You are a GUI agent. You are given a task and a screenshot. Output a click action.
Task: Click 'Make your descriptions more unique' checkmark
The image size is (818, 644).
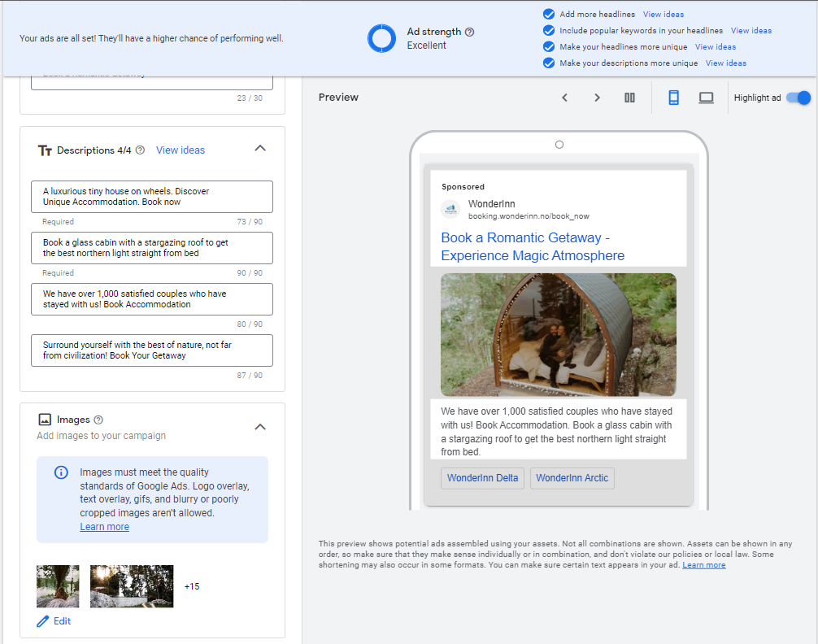point(549,63)
